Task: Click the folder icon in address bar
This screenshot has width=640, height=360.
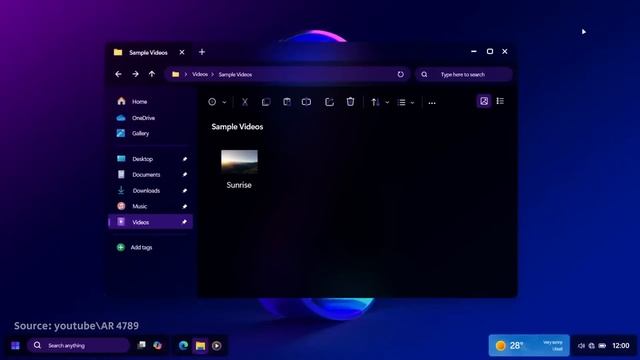Action: [x=176, y=74]
